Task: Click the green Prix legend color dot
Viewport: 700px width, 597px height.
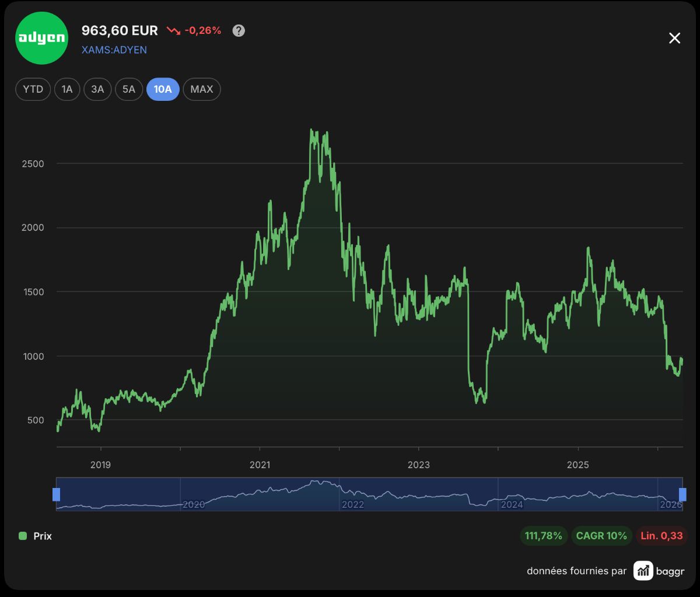Action: (x=23, y=536)
